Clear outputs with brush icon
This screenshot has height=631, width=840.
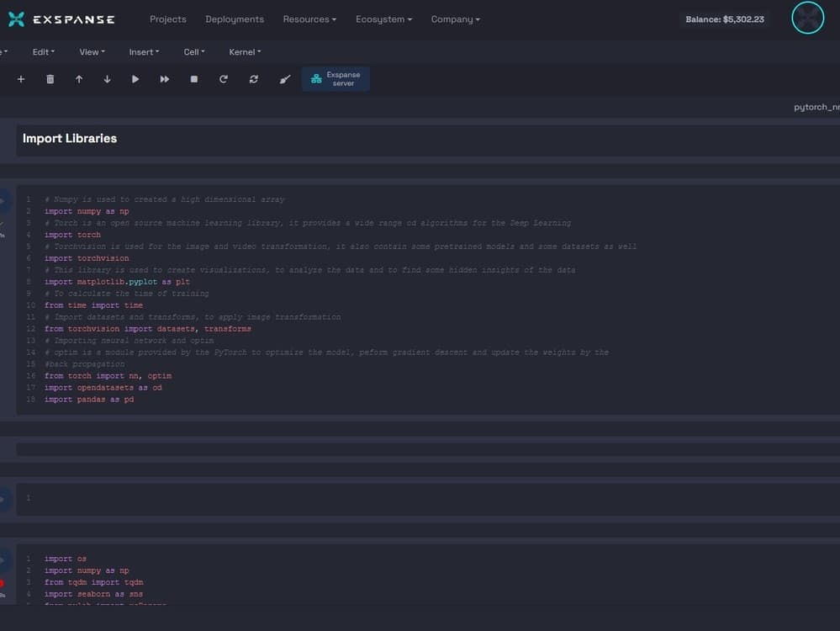click(285, 79)
